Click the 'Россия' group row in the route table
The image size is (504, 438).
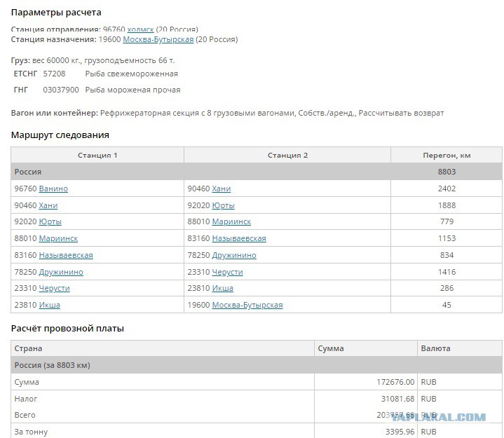click(257, 172)
